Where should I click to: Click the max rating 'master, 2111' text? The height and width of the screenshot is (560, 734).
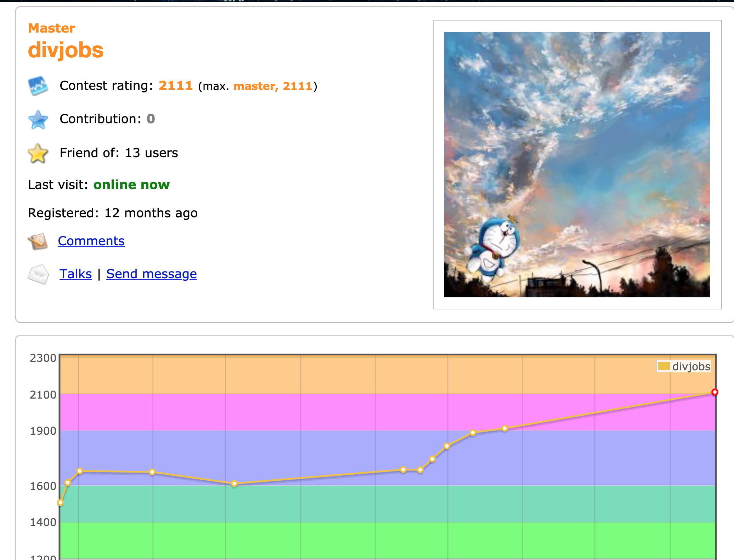tap(273, 86)
